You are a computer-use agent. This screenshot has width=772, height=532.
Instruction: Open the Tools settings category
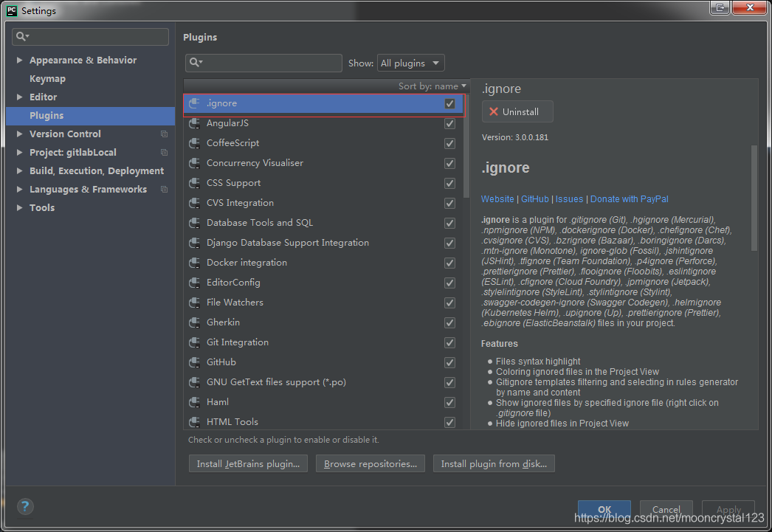tap(42, 207)
